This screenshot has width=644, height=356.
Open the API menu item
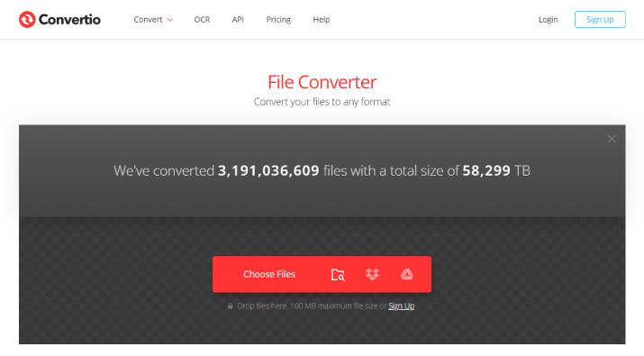tap(238, 19)
